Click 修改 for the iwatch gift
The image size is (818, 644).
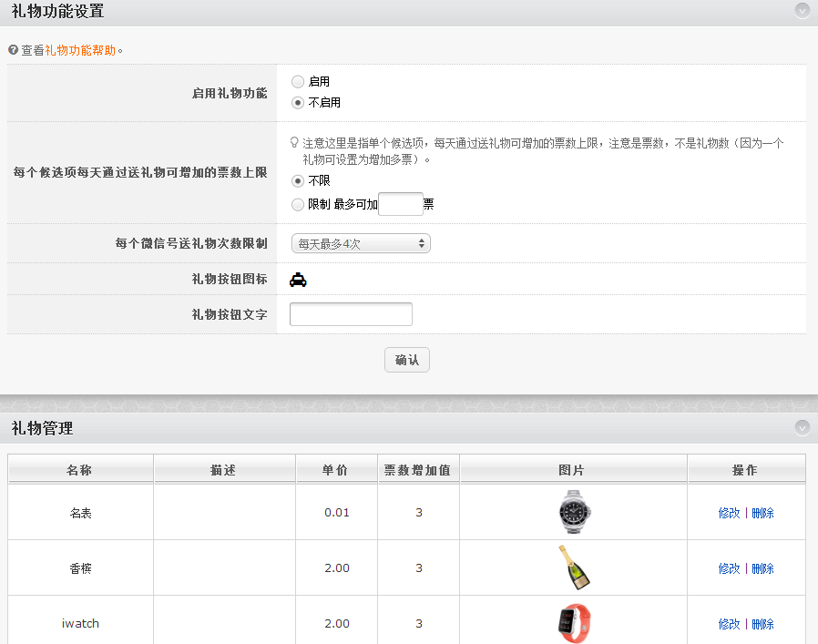pyautogui.click(x=729, y=624)
